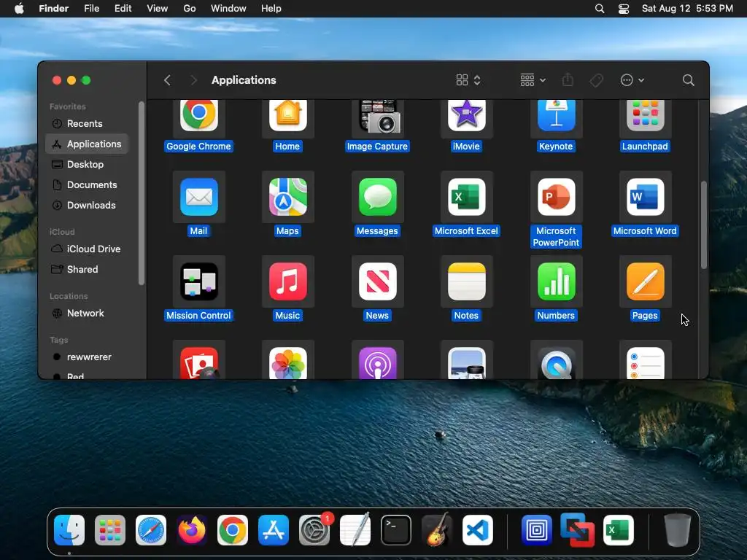Select Applications in the sidebar
The height and width of the screenshot is (560, 747).
[87, 144]
